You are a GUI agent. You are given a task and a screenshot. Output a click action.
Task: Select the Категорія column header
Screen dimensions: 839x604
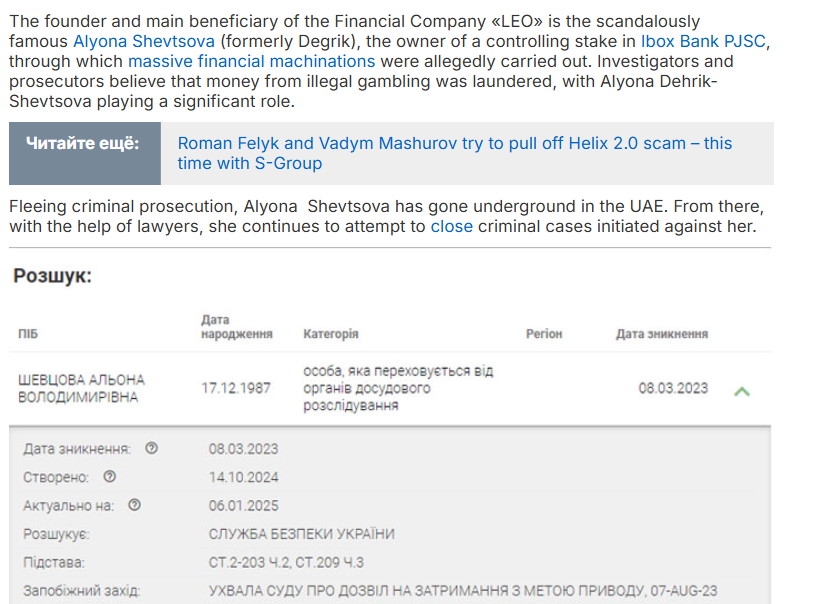(331, 334)
